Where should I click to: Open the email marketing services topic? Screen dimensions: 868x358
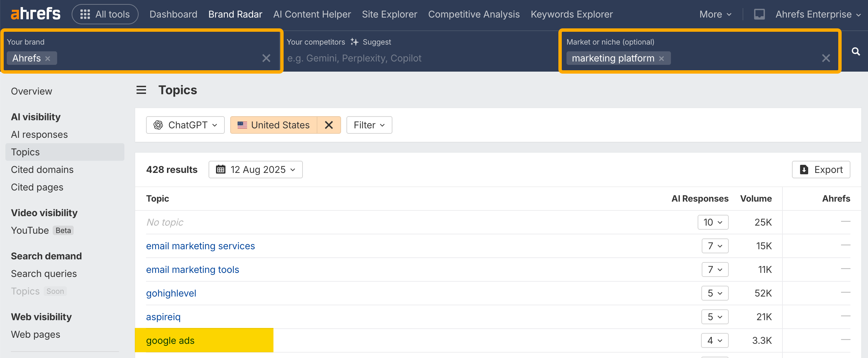pyautogui.click(x=200, y=246)
